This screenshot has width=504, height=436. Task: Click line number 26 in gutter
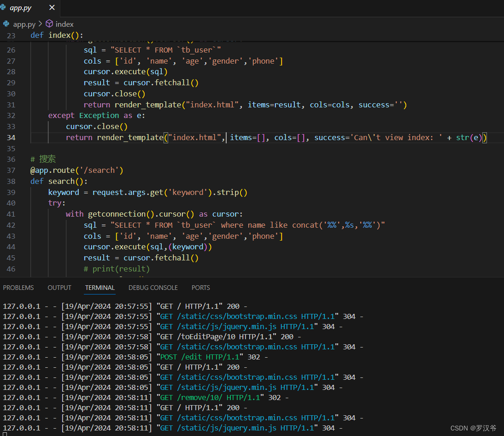(x=11, y=50)
